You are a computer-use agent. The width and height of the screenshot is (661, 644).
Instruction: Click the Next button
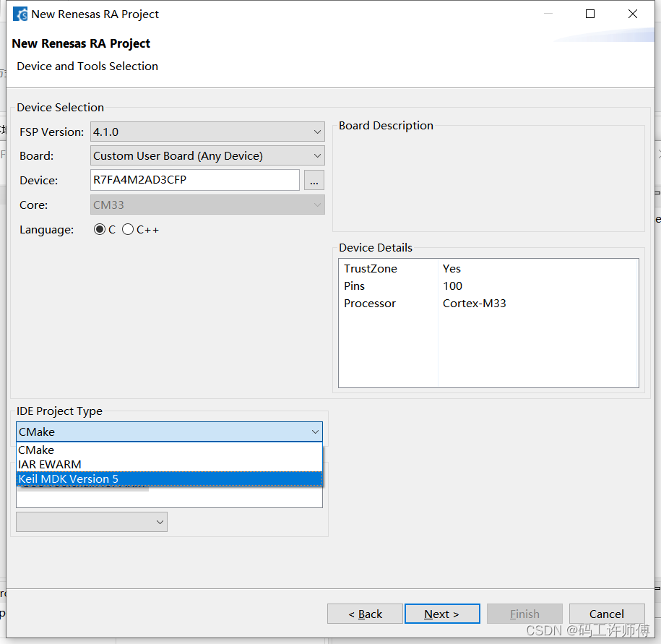[442, 614]
